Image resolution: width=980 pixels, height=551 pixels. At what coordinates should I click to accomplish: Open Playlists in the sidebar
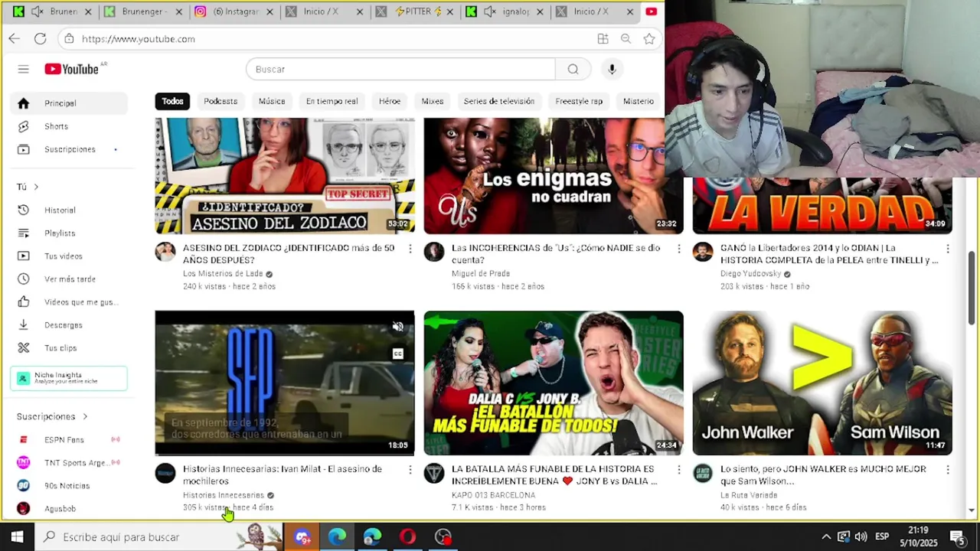pos(69,233)
